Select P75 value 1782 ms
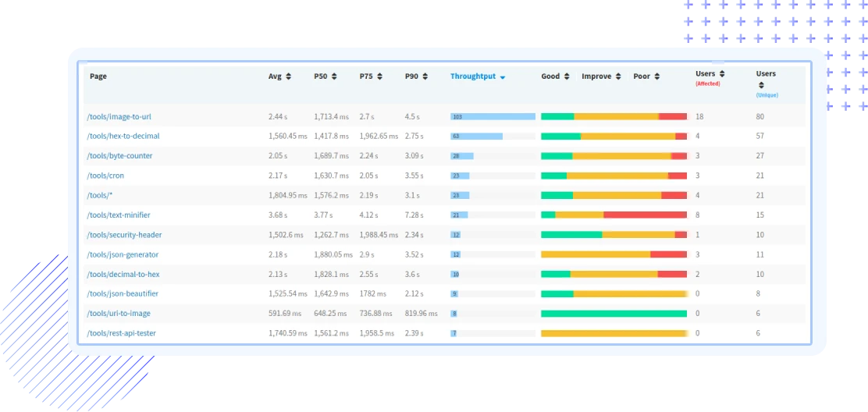The width and height of the screenshot is (868, 412). (373, 293)
